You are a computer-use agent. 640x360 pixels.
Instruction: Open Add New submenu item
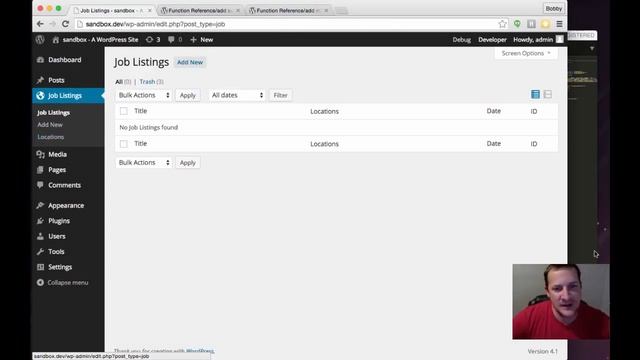(x=50, y=125)
